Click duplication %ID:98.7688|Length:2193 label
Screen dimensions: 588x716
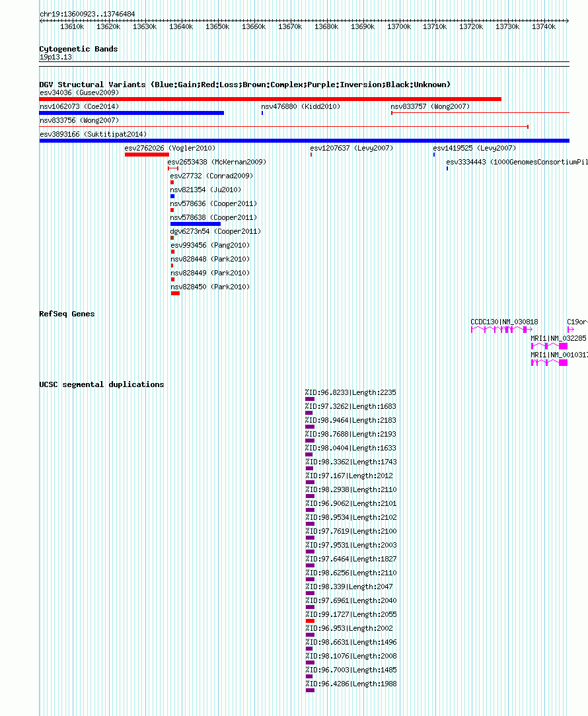[x=351, y=434]
